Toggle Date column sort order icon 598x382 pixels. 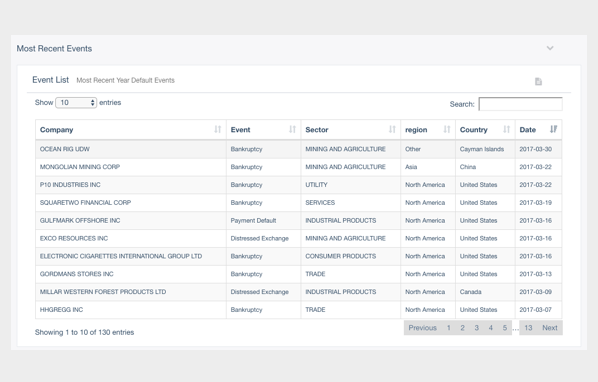[553, 130]
